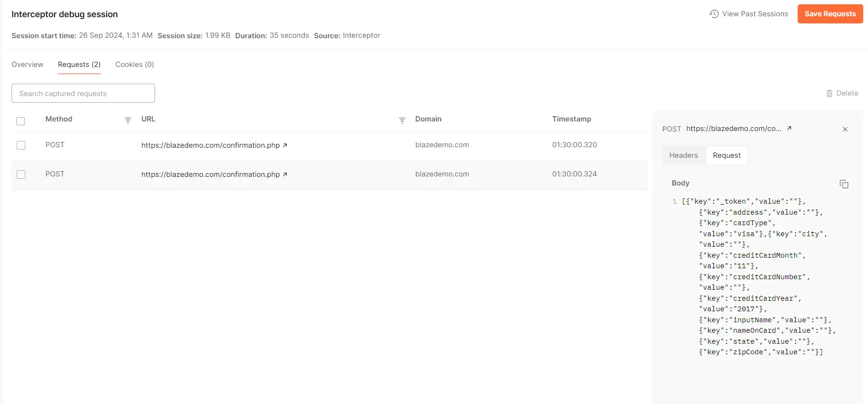This screenshot has height=404, width=868.
Task: Click the Timestamp column header
Action: (572, 119)
